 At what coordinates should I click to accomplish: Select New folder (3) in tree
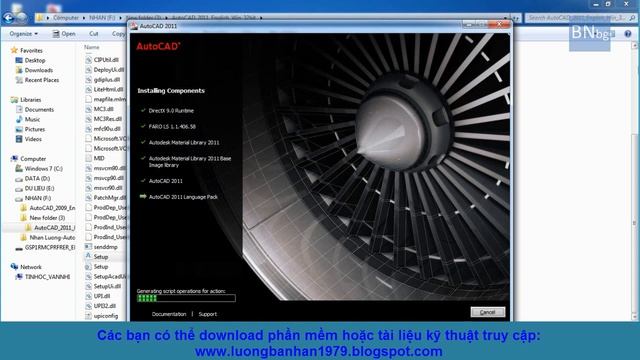tap(47, 218)
